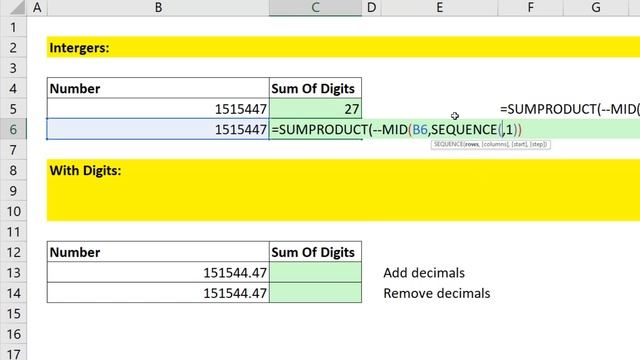This screenshot has height=360, width=640.
Task: Select empty green cell C13
Action: (x=315, y=273)
